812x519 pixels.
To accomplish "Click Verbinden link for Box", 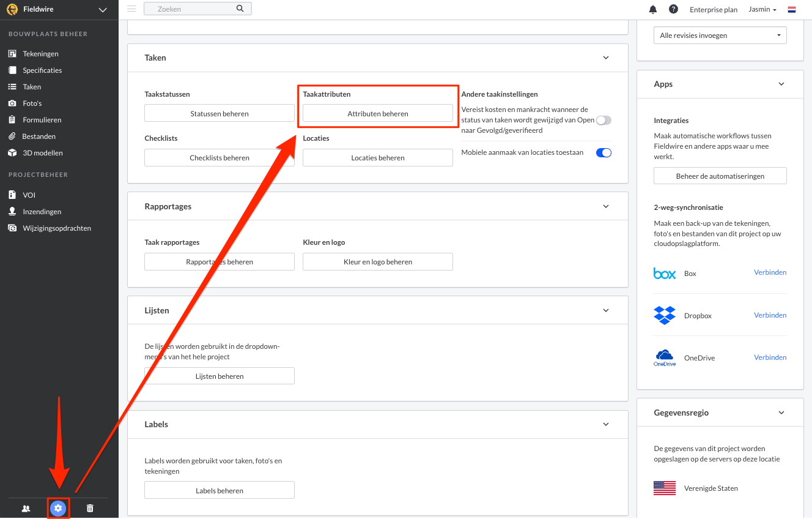I will pyautogui.click(x=770, y=272).
